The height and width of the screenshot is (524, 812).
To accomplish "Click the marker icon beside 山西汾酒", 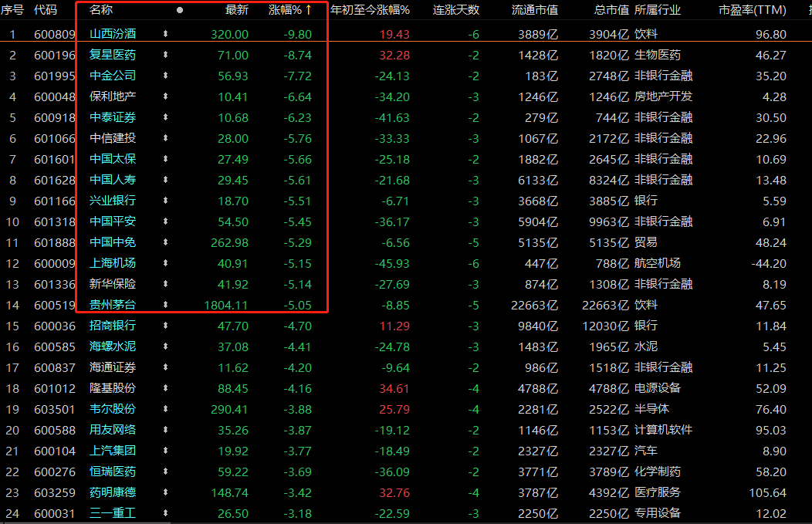I will pos(166,34).
